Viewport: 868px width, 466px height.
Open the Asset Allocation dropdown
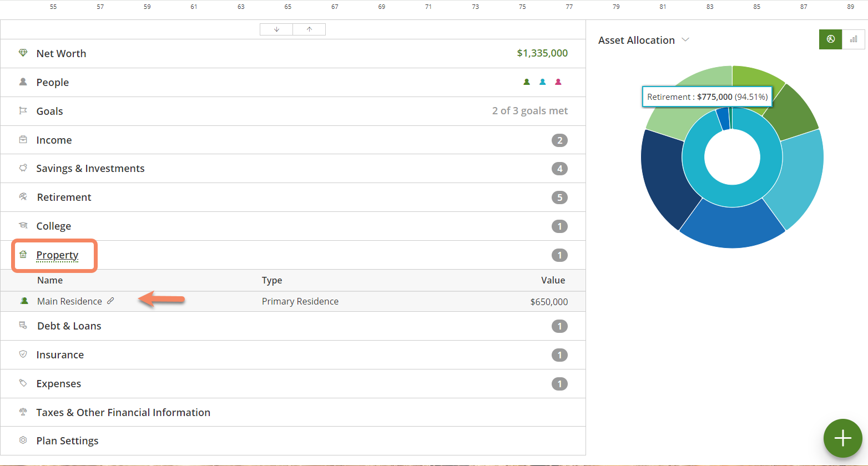[x=685, y=40]
